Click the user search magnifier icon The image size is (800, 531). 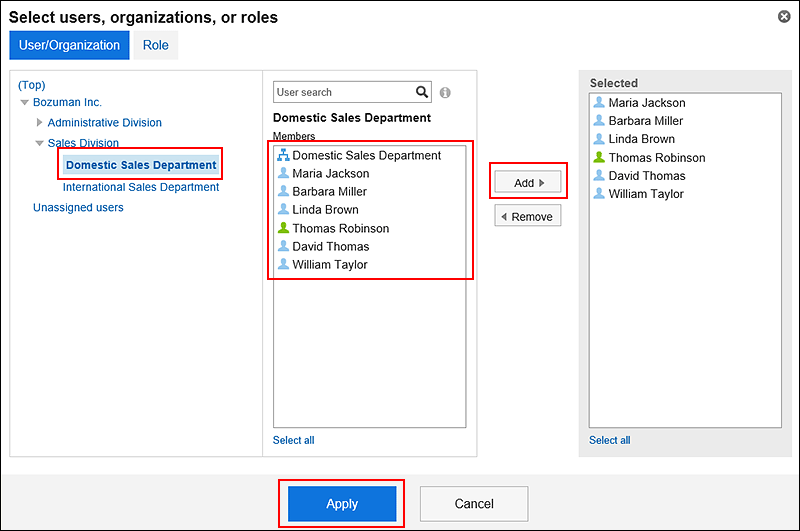point(422,92)
